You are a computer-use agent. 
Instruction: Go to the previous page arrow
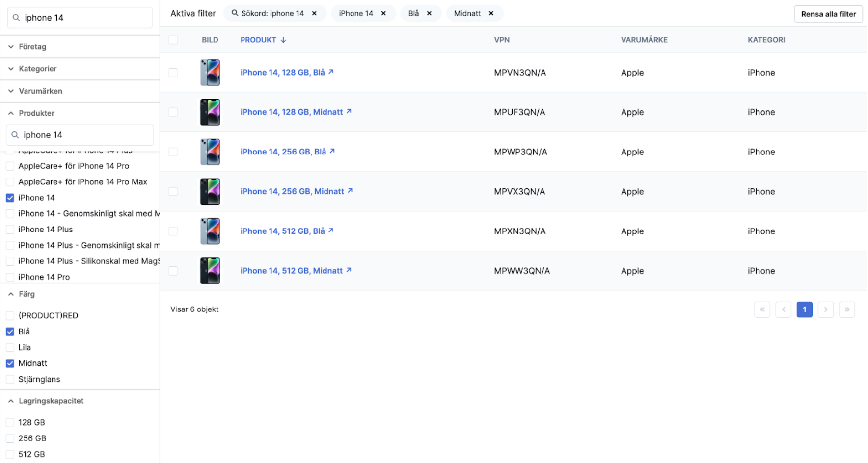784,309
